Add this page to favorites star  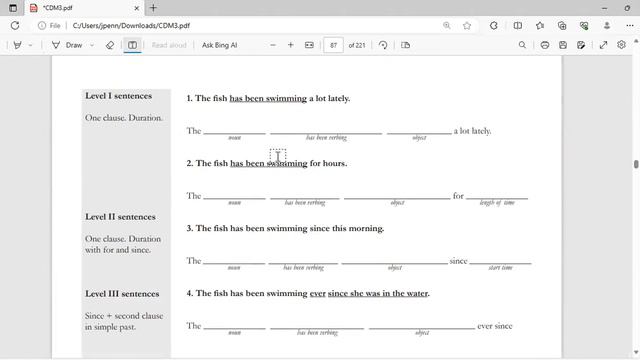point(467,25)
